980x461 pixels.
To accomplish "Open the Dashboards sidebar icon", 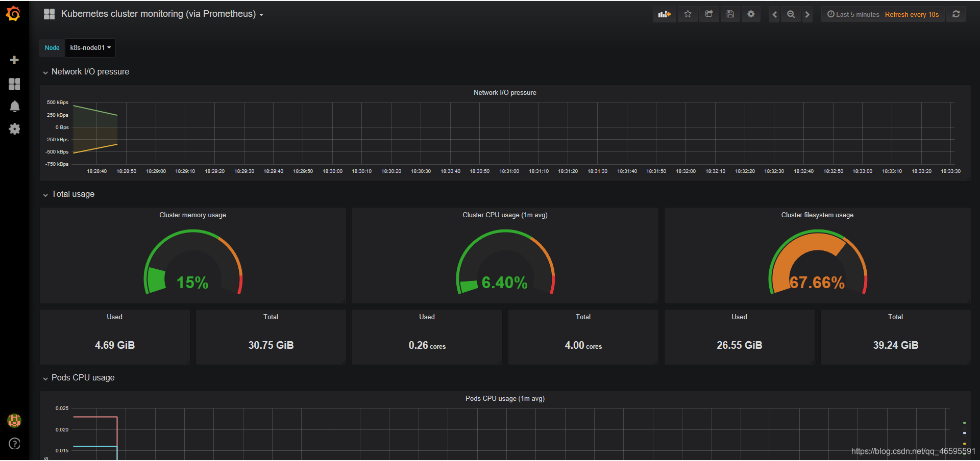I will [x=14, y=84].
